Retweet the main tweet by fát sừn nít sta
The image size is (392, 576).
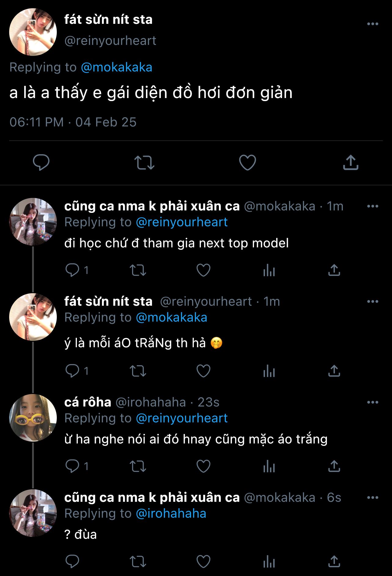tap(144, 162)
